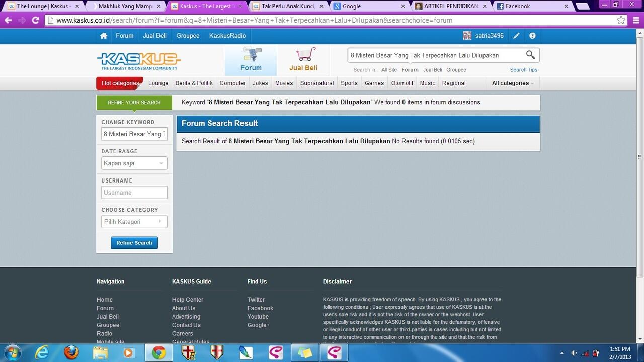This screenshot has height=362, width=644.
Task: Reload the page with refresh icon
Action: click(35, 20)
